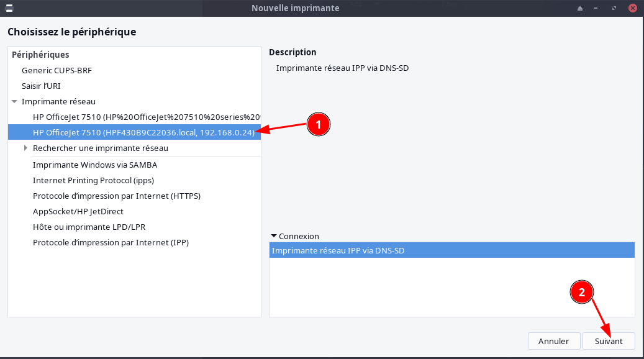Collapse the Connexion section
The height and width of the screenshot is (359, 644).
[274, 236]
